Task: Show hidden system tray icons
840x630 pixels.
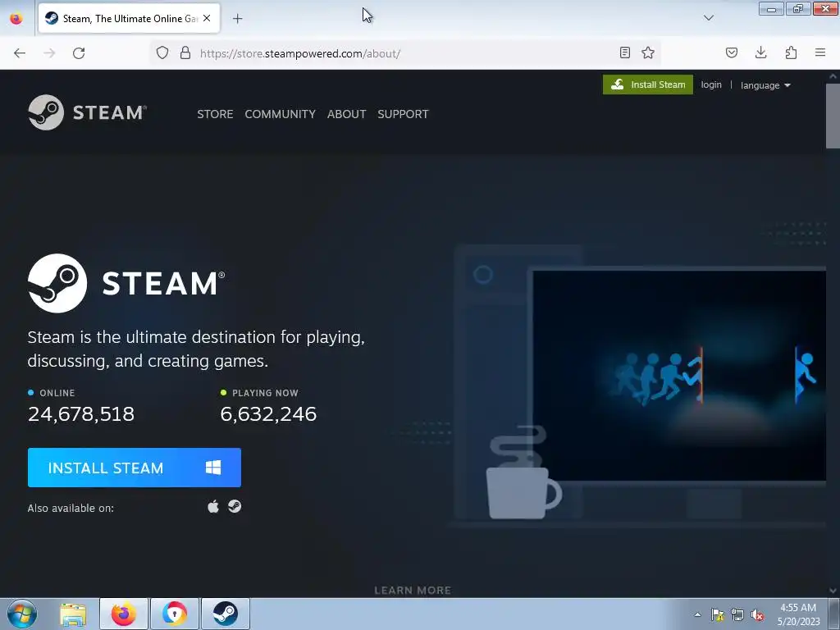Action: point(697,614)
